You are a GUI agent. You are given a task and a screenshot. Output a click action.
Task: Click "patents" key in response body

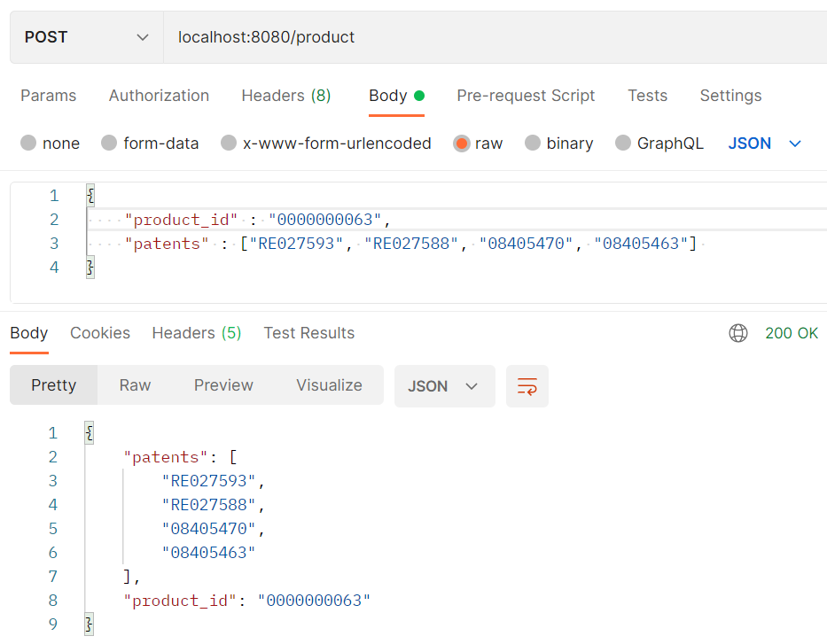pos(166,457)
